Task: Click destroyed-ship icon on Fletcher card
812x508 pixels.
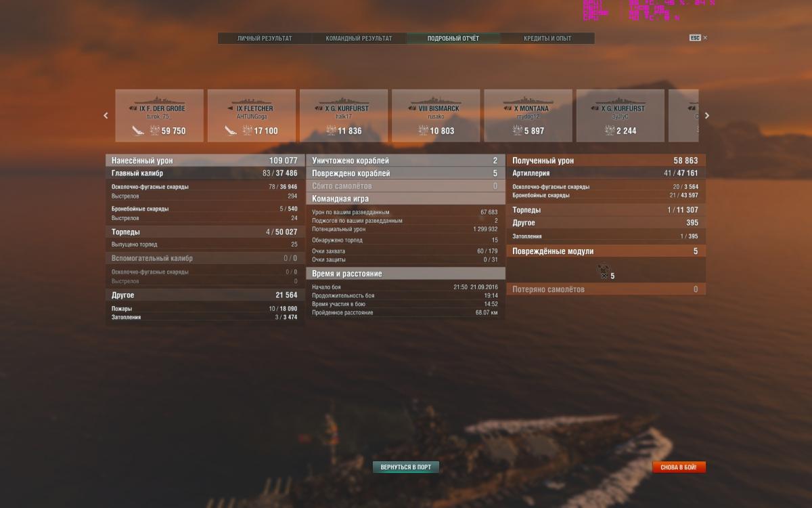Action: pos(231,130)
